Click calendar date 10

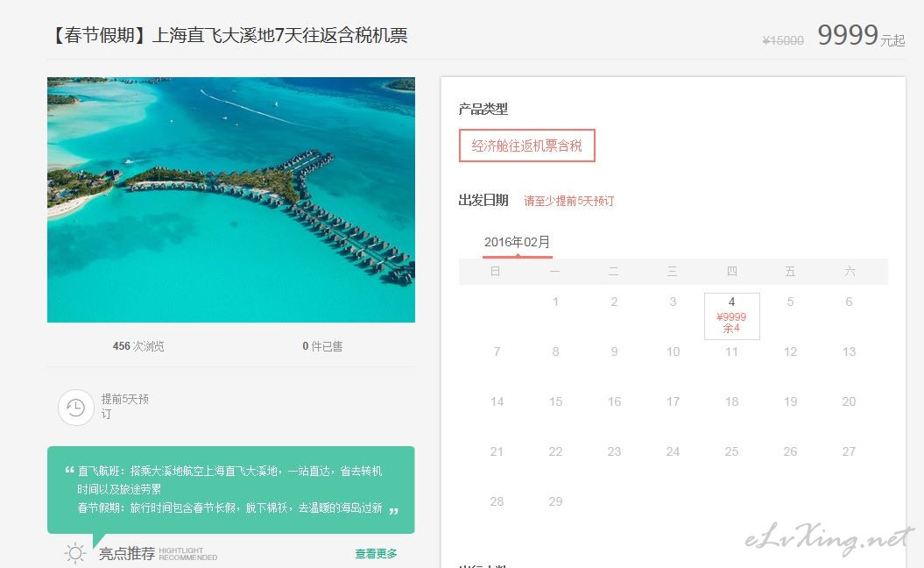(673, 352)
